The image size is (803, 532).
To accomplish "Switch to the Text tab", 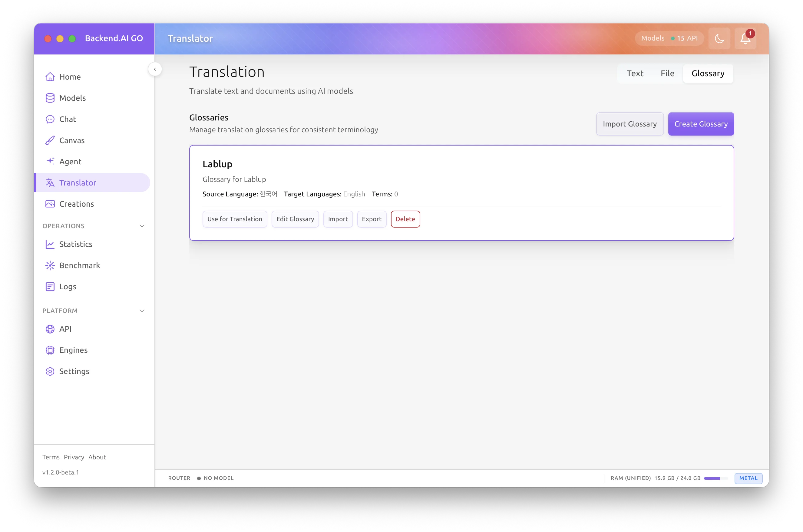I will tap(635, 73).
